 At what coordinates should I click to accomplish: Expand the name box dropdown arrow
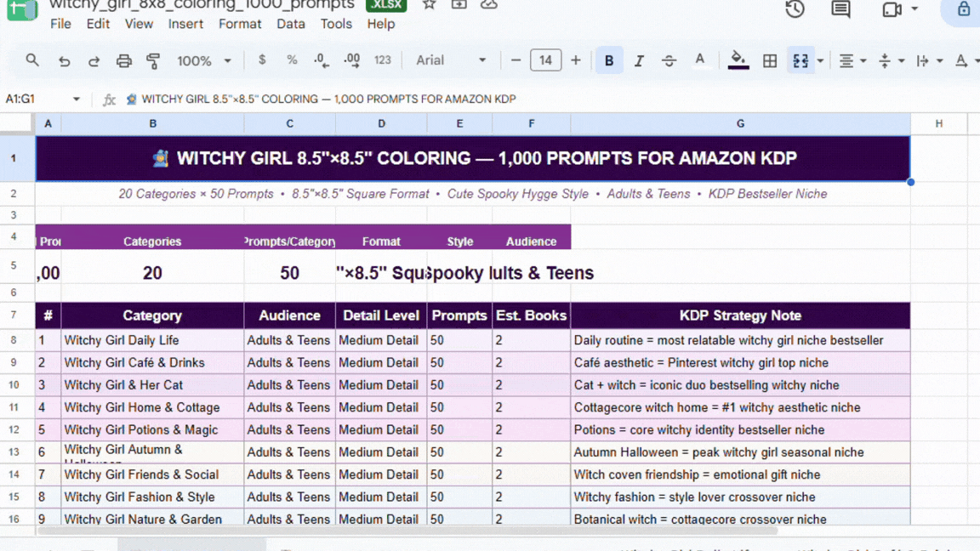[x=77, y=99]
